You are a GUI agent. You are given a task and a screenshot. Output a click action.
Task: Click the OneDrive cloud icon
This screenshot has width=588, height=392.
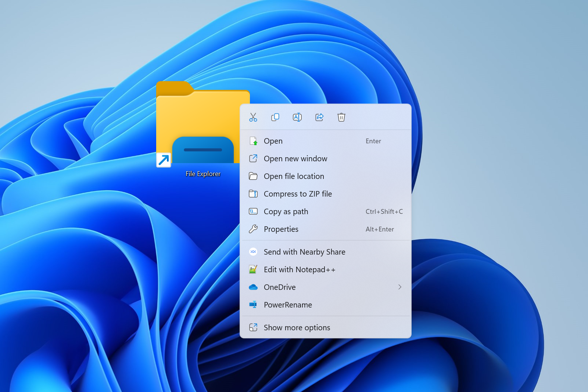point(253,287)
